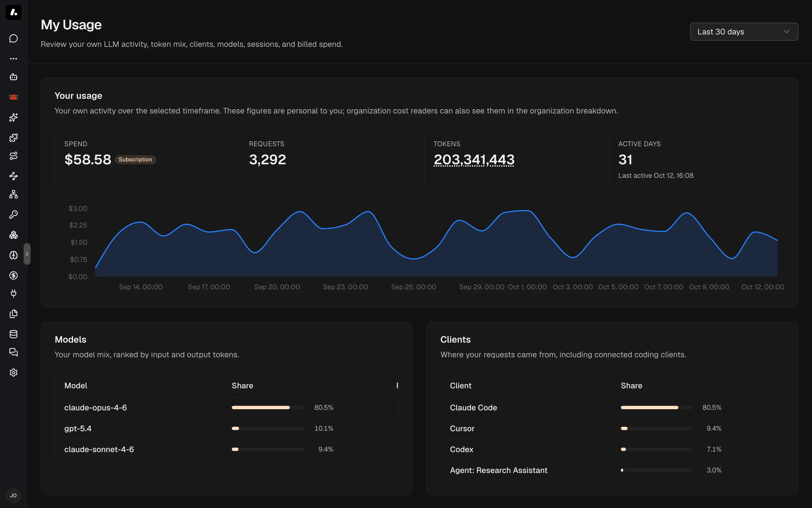This screenshot has width=812, height=508.
Task: Select the gpt-5.4 model row
Action: (226, 428)
